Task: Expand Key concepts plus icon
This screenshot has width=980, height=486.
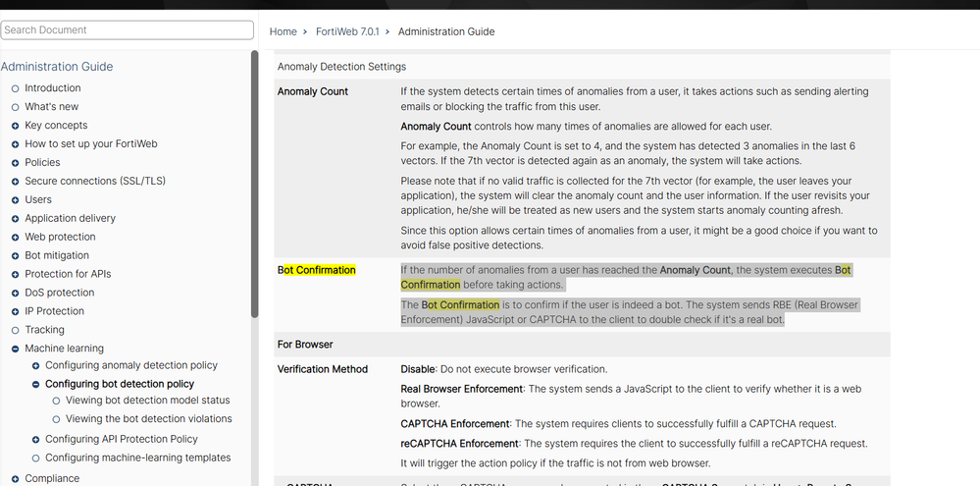Action: point(15,126)
